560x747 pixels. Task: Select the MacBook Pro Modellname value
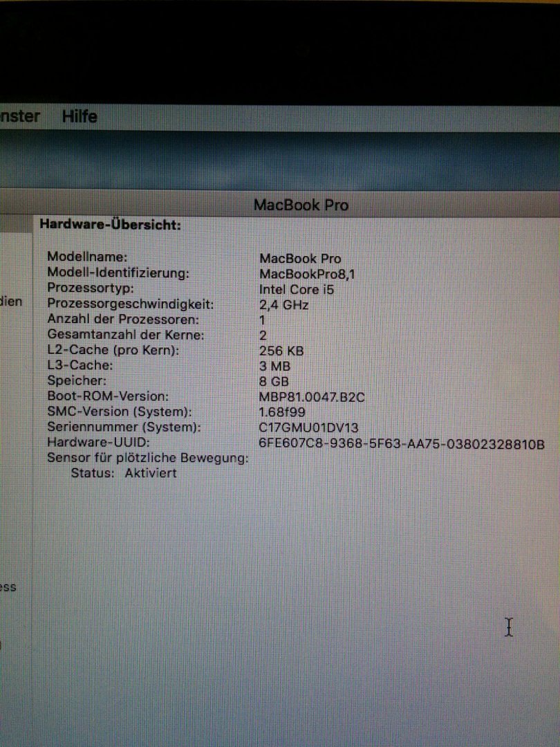300,259
